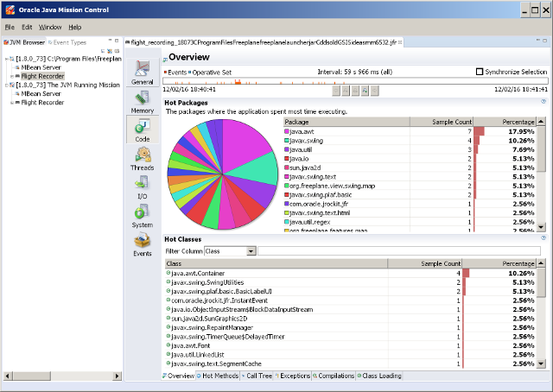
Task: Click the tree layout icon in JVM Browser toolbar
Action: (103, 51)
